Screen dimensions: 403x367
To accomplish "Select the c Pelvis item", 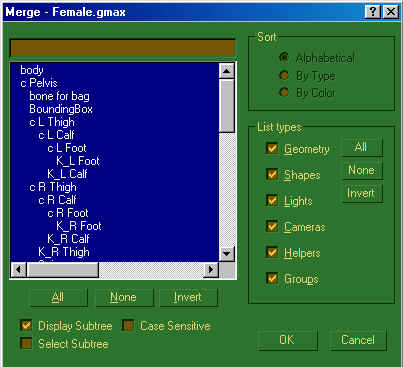I will [x=39, y=83].
